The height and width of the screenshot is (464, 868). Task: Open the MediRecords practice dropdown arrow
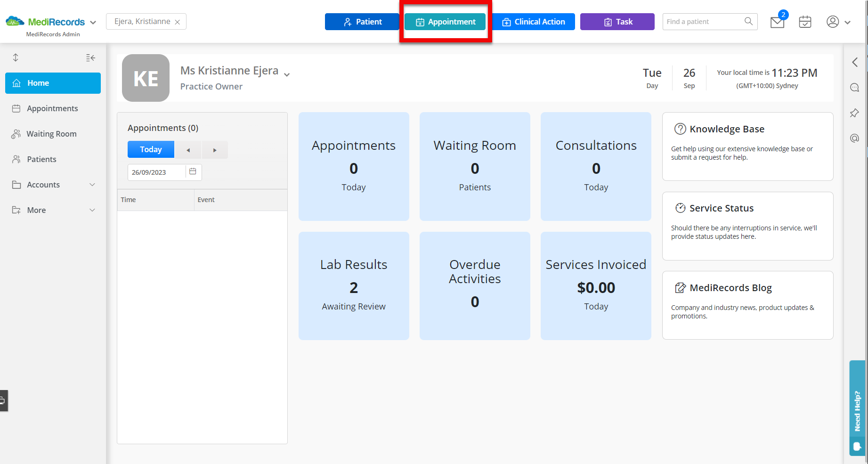point(93,22)
